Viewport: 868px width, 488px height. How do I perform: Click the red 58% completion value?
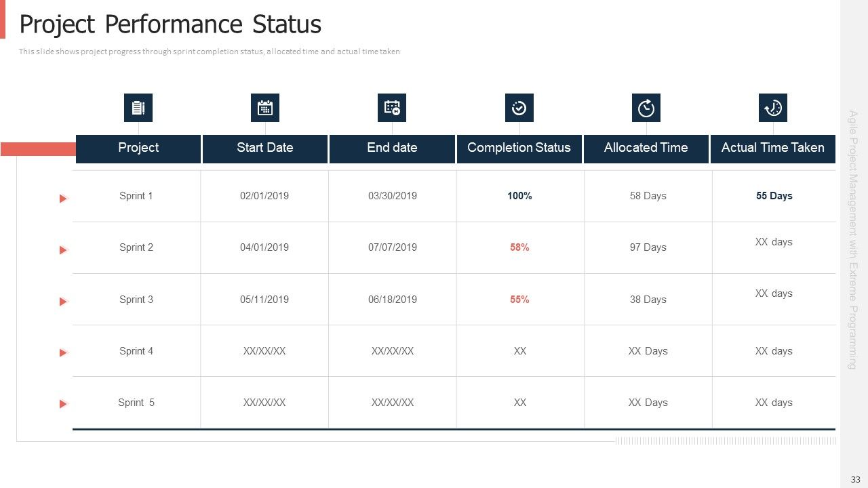[519, 247]
